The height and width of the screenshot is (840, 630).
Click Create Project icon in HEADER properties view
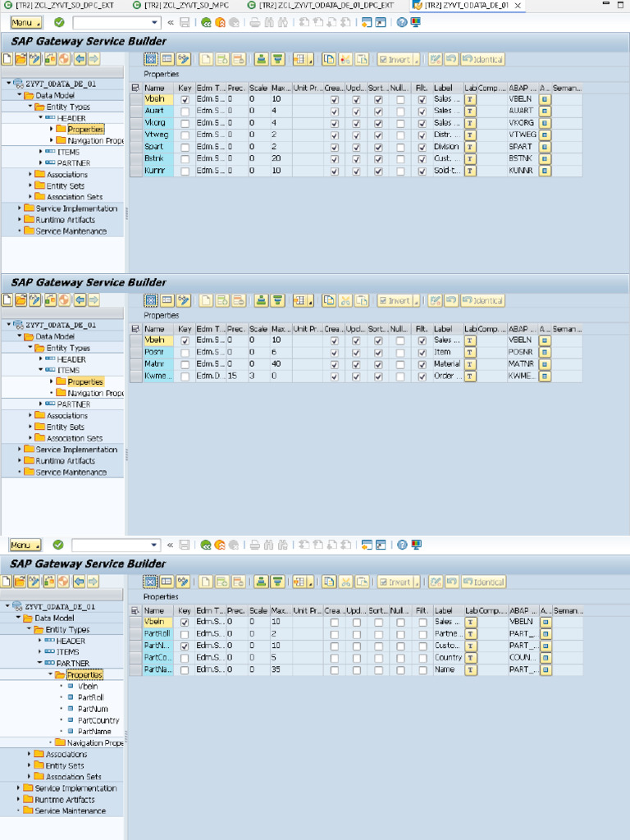(7, 59)
